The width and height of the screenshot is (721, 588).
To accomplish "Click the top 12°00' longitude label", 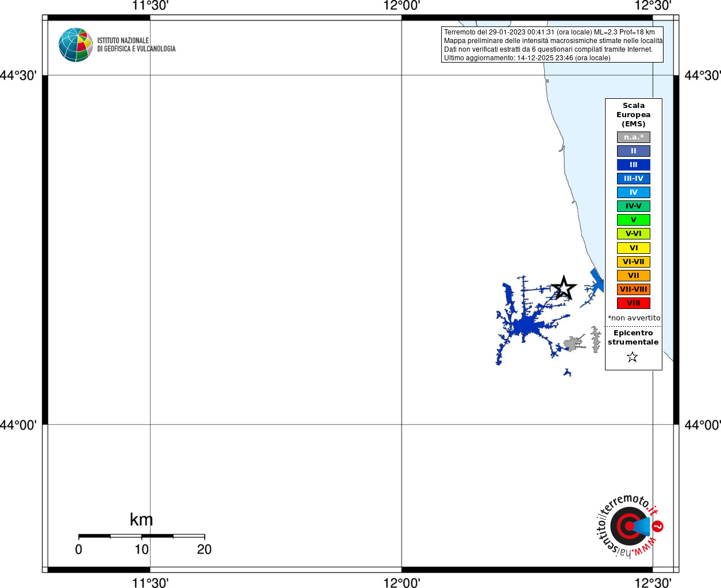I will click(x=402, y=6).
